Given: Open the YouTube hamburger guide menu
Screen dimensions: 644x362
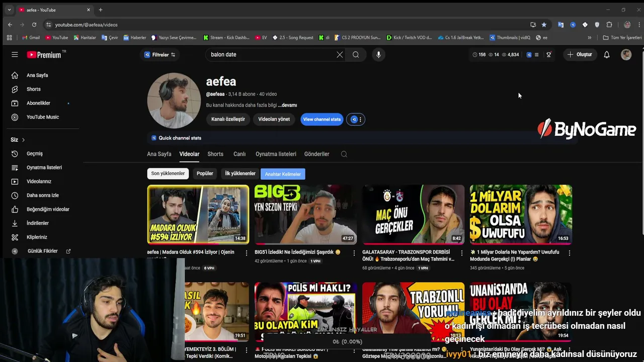Looking at the screenshot, I should coord(15,54).
